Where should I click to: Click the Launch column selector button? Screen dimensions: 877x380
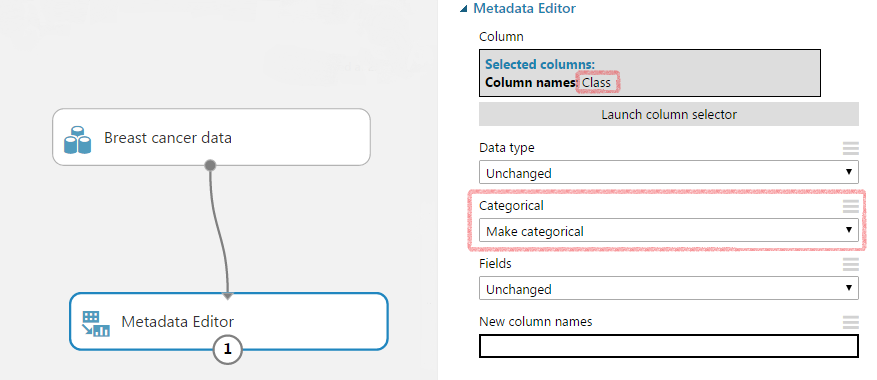coord(668,114)
